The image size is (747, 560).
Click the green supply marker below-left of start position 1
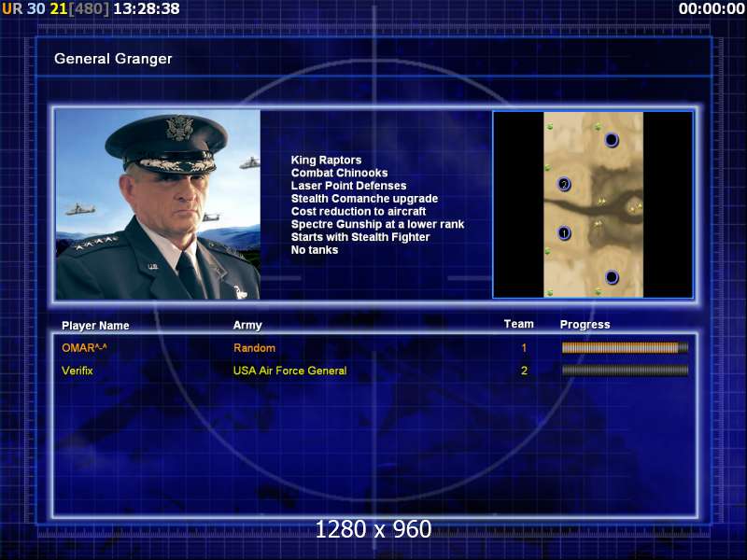click(547, 251)
